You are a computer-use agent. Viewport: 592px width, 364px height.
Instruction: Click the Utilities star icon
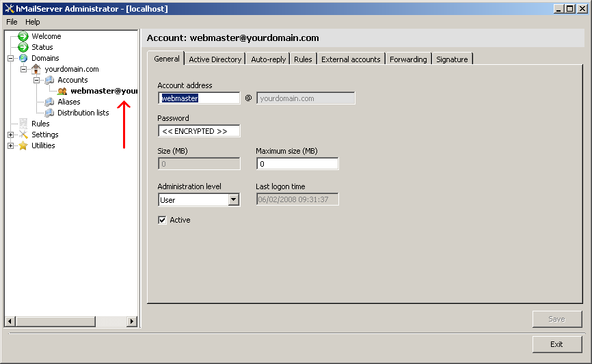(x=23, y=145)
